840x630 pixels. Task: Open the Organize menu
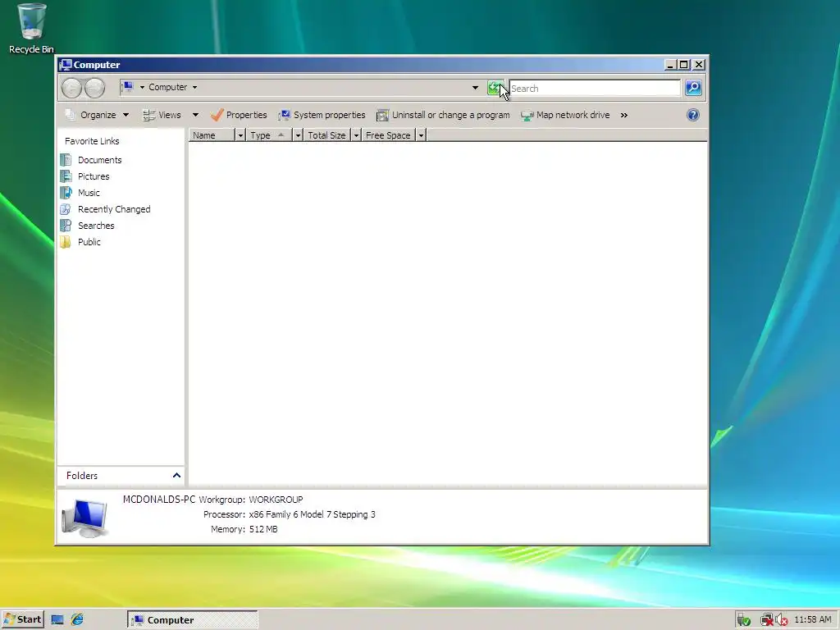click(x=97, y=115)
